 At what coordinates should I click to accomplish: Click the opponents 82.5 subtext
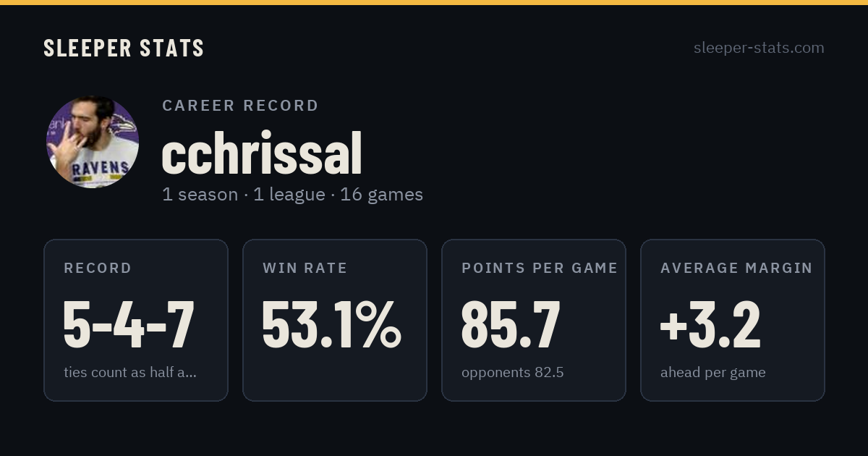513,373
